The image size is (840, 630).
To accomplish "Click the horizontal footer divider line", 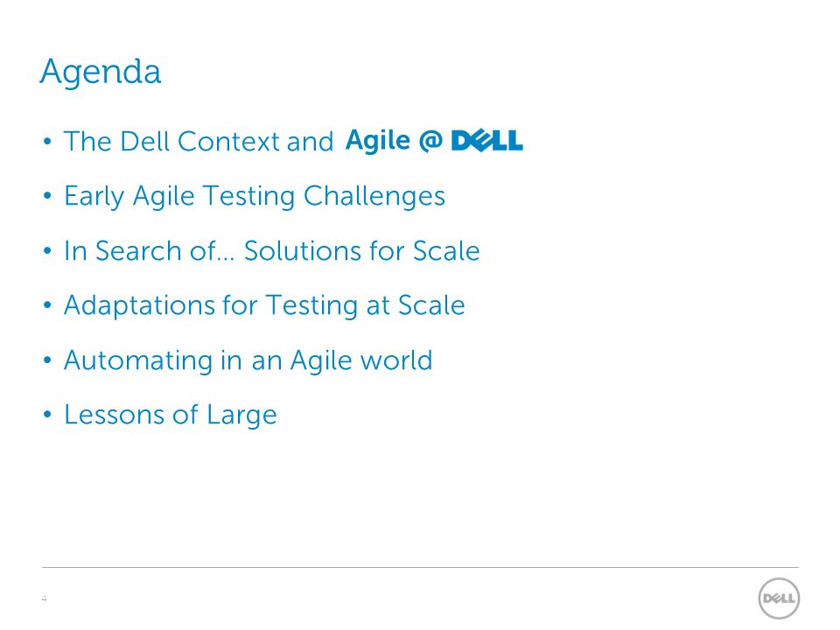I will pyautogui.click(x=420, y=567).
